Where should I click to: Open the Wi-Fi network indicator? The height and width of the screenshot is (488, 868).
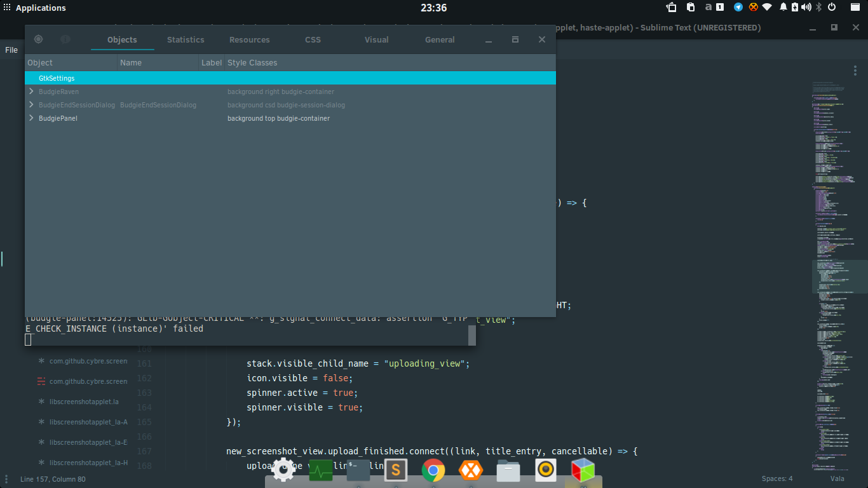(767, 8)
